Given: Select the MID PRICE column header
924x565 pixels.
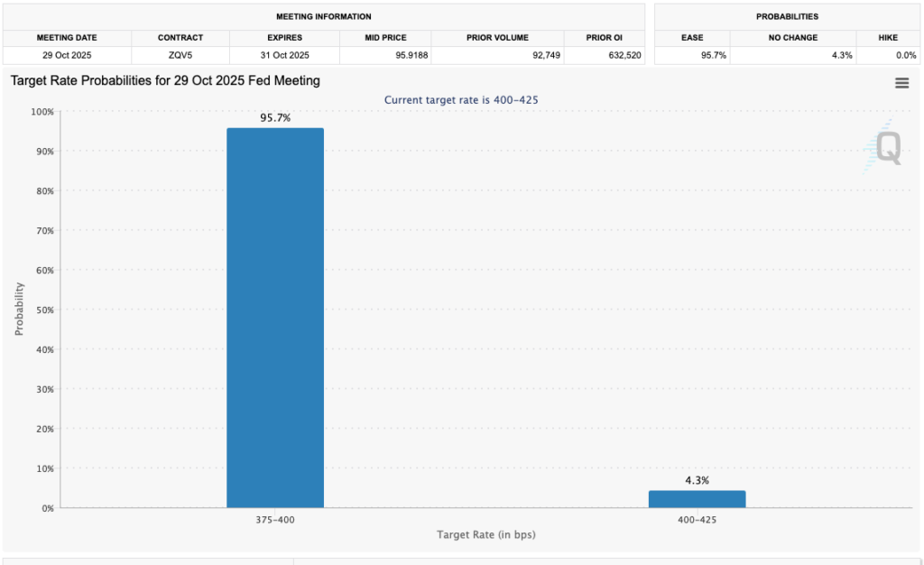Looking at the screenshot, I should tap(386, 37).
